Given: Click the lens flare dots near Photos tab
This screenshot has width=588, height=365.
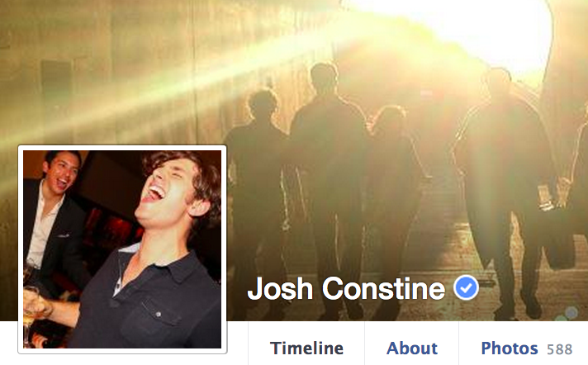Looking at the screenshot, I should tap(568, 315).
